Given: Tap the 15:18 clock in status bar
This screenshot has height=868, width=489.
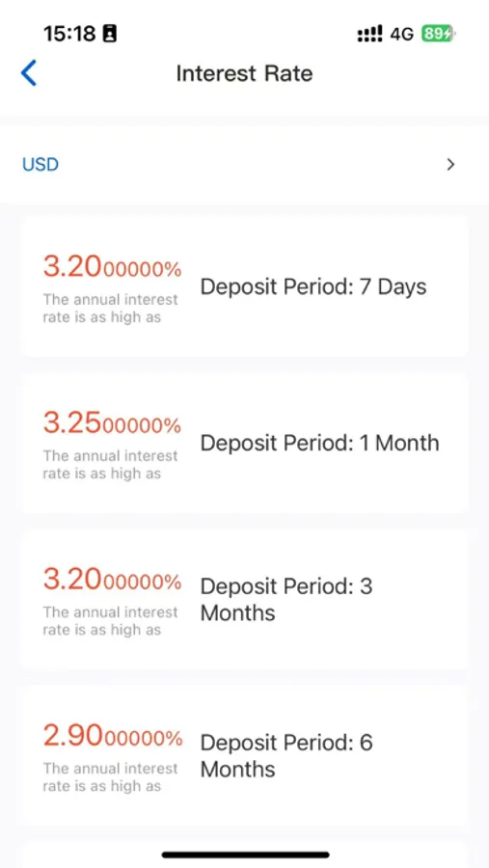Looking at the screenshot, I should pyautogui.click(x=69, y=35).
